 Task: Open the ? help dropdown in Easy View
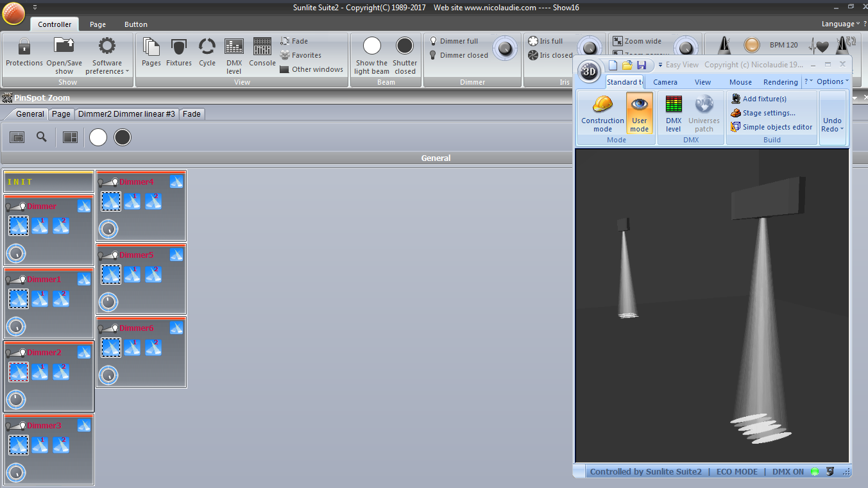[x=808, y=81]
